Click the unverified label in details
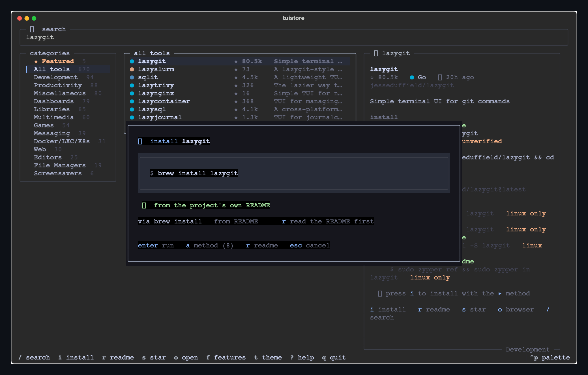The height and width of the screenshot is (375, 588). [482, 141]
